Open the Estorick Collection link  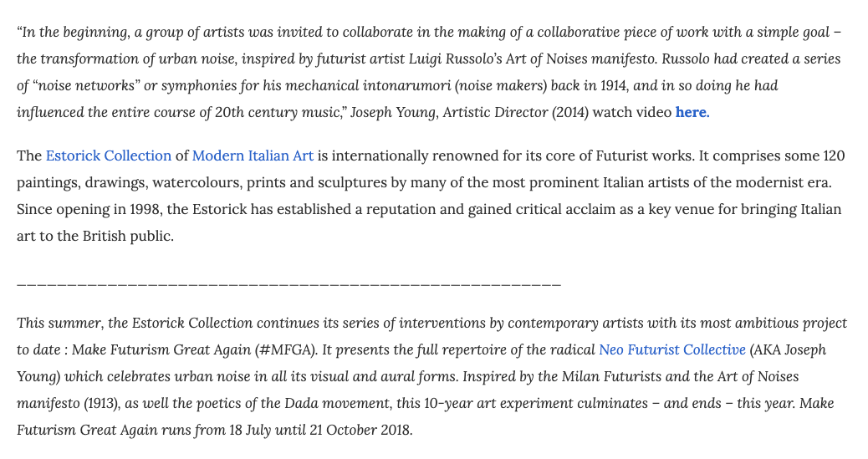click(x=109, y=156)
